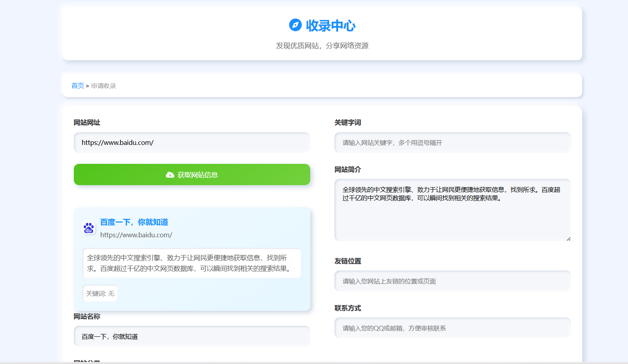Click the compass logo icon in header

pyautogui.click(x=295, y=25)
